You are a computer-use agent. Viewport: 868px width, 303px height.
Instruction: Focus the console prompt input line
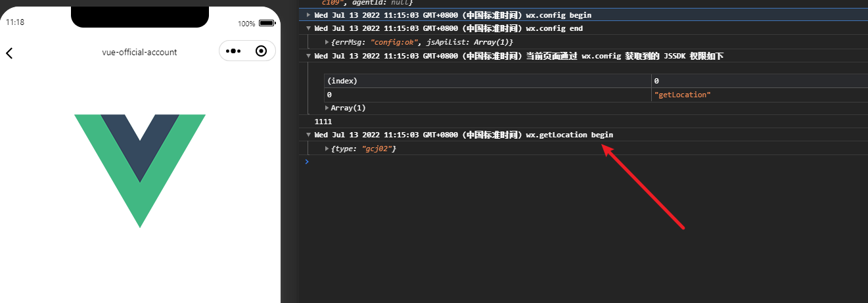[x=585, y=162]
